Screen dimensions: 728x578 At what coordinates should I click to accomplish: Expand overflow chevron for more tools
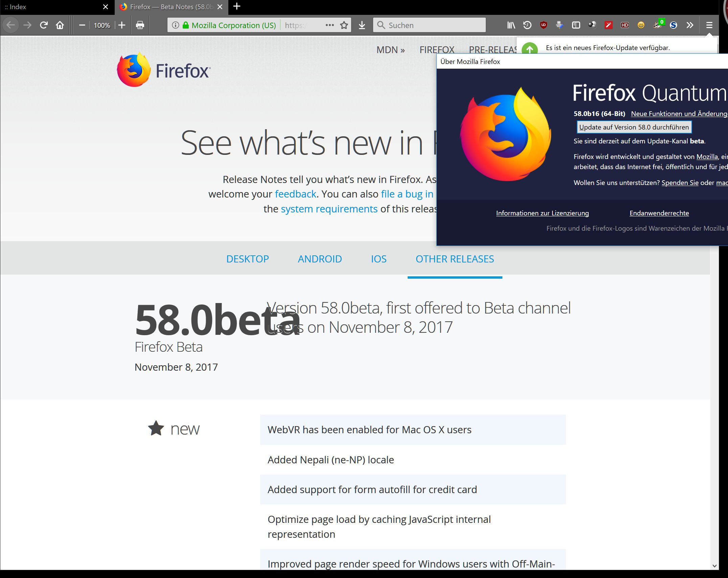pyautogui.click(x=690, y=25)
